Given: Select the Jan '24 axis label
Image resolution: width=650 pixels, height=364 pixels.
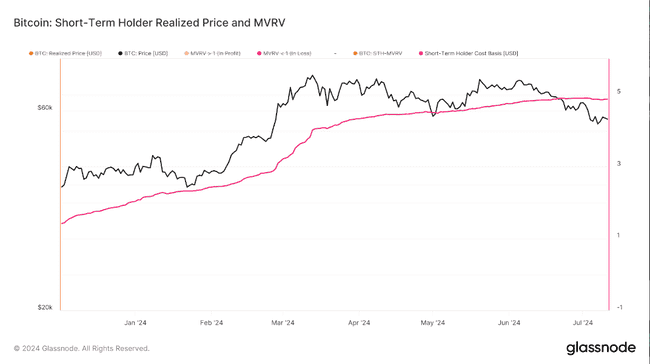Looking at the screenshot, I should coord(136,323).
